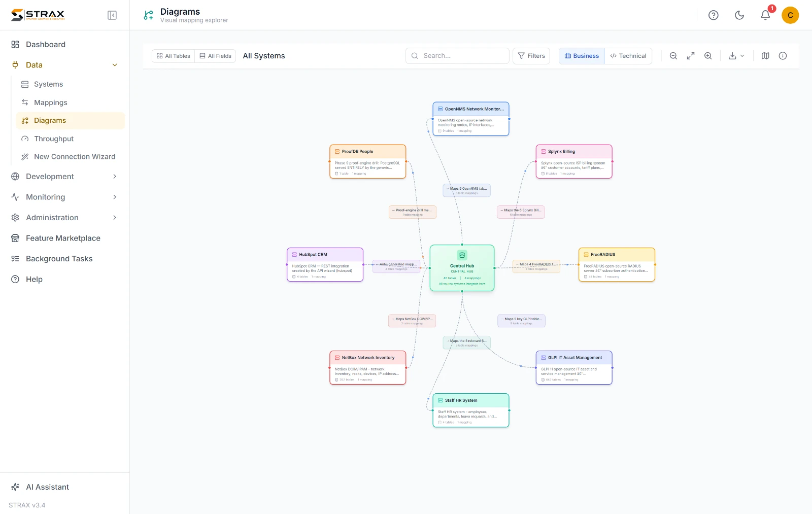Click 'Maps 4 FreeRADIUS' mapping label
This screenshot has height=514, width=812.
536,266
